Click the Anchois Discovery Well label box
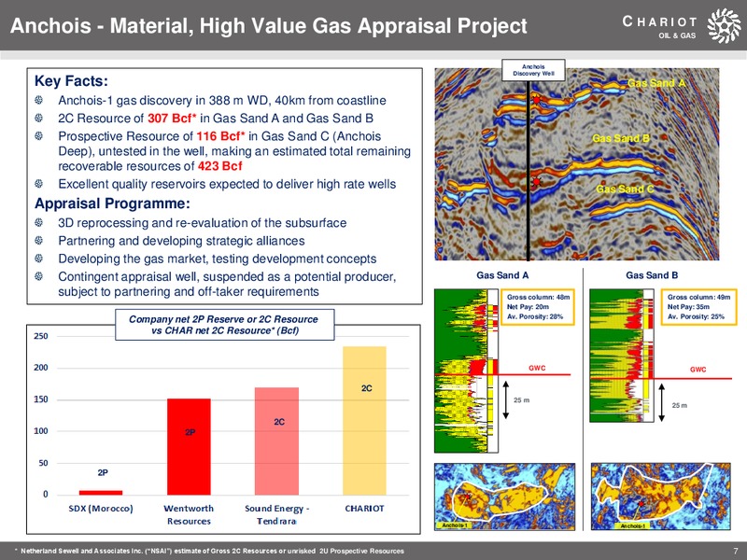 (x=533, y=70)
